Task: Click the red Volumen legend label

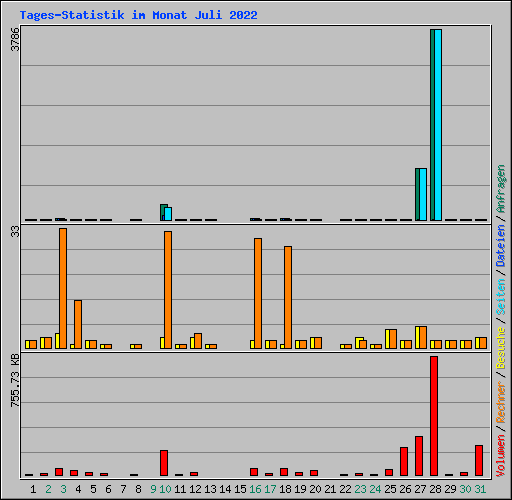Action: [501, 456]
